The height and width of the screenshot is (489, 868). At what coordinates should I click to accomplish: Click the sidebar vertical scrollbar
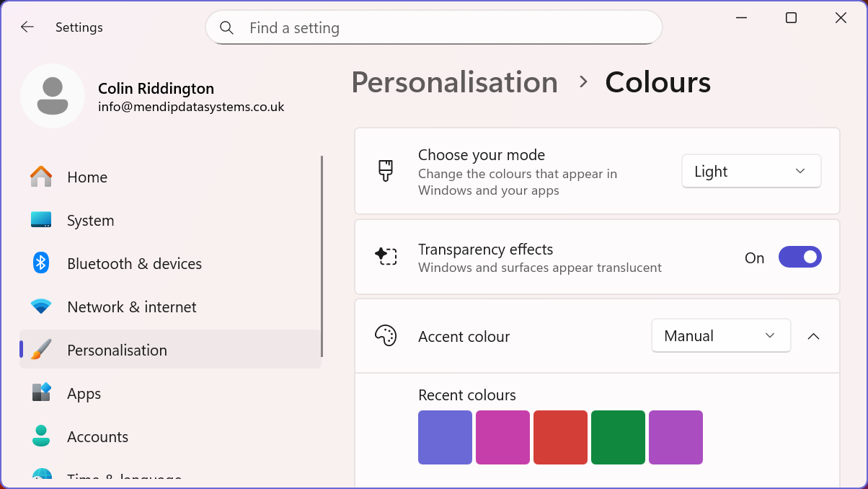(322, 256)
